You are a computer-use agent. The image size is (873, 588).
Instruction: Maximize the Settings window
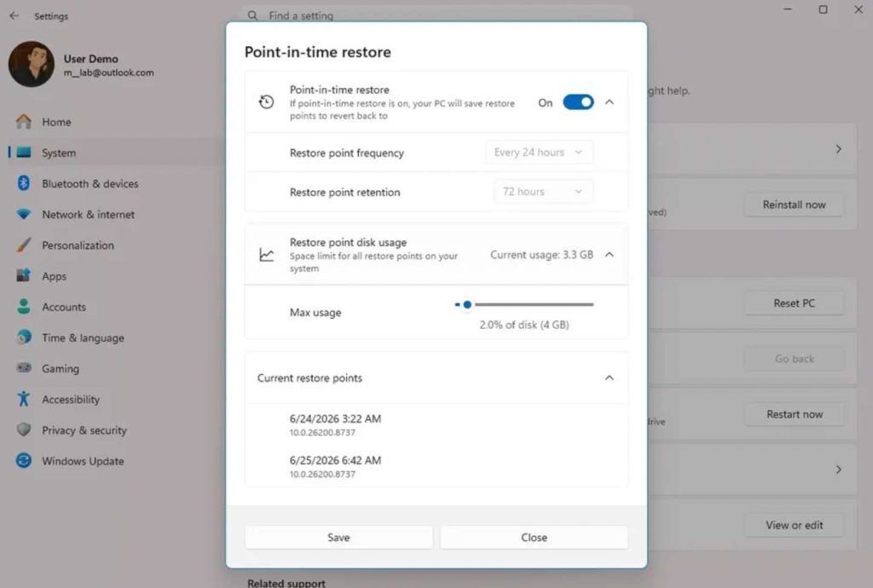823,9
